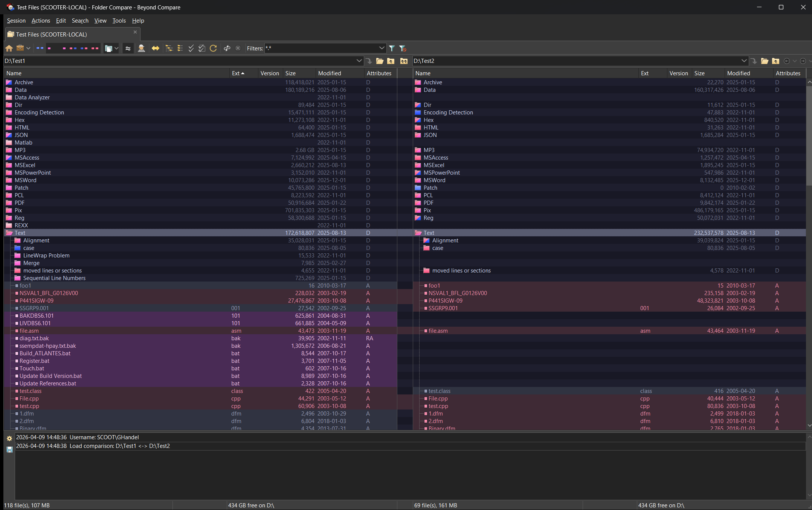Open the Filters combo box dropdown

(x=382, y=48)
